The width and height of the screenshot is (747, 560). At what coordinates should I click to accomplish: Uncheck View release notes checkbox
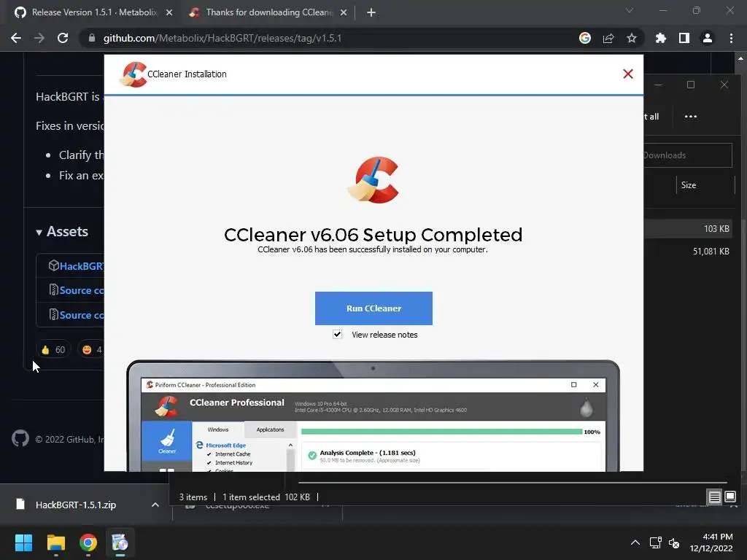[x=337, y=334]
